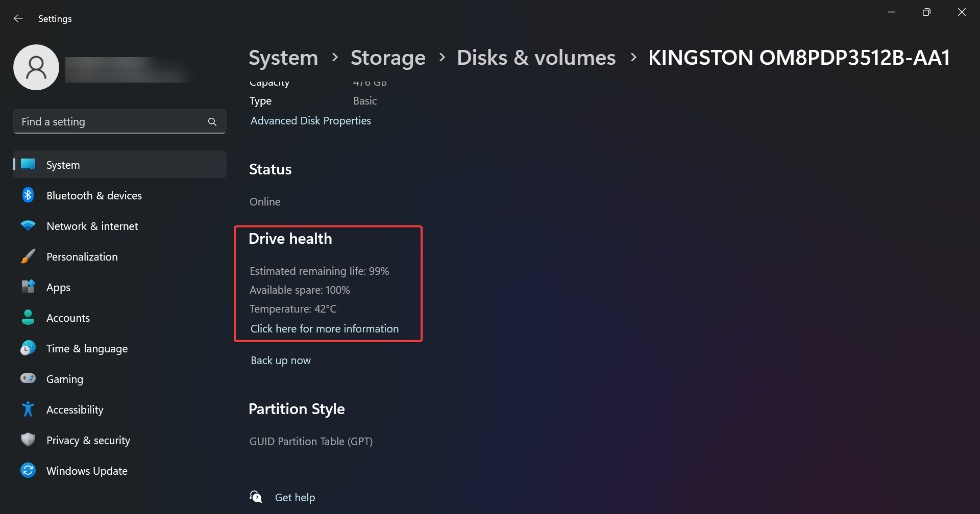Open the user profile avatar
Screen dimensions: 980x514
(x=36, y=67)
